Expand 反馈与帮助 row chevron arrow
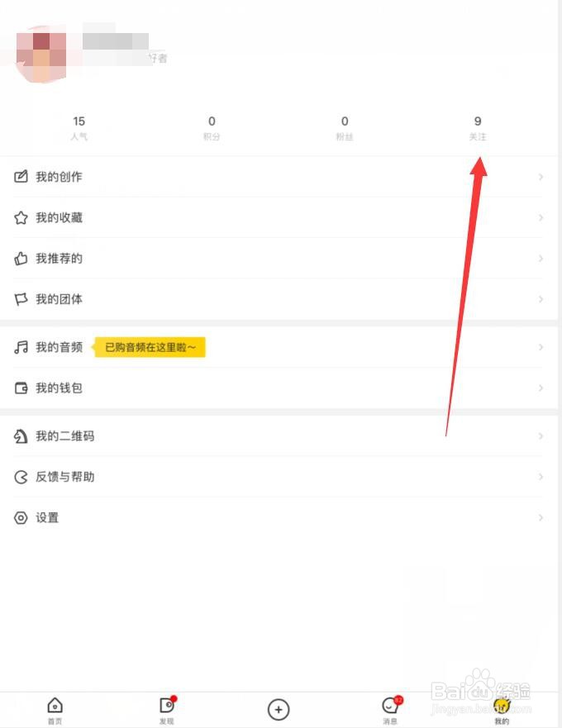 [x=541, y=477]
